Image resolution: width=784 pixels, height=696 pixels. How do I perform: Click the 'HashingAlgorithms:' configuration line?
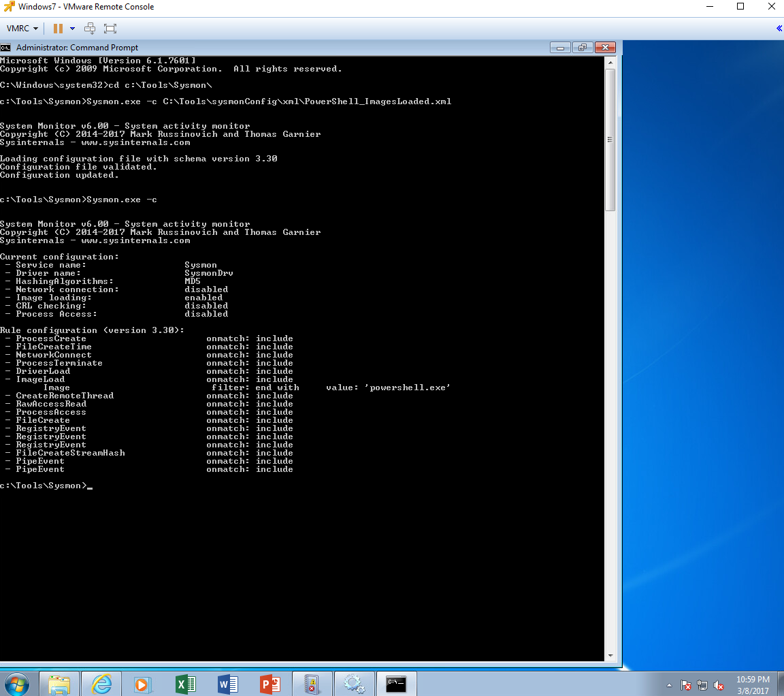[103, 281]
